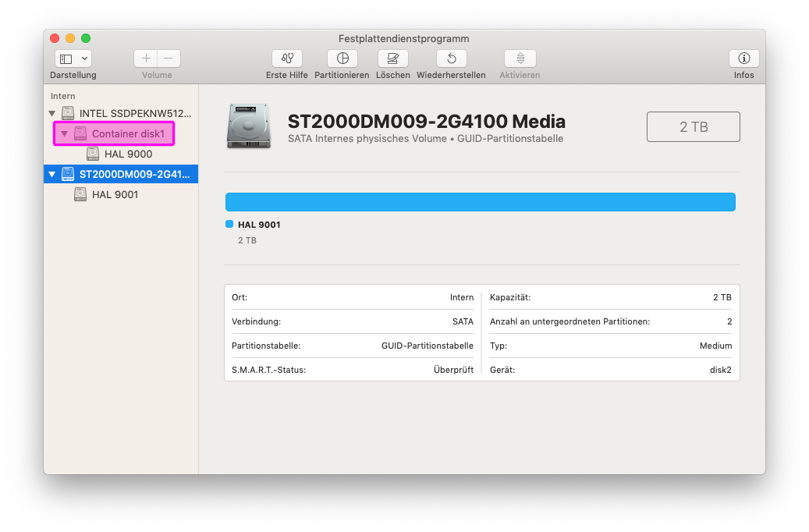
Task: Click the S.M.A.R.T.-Status value Überprüft
Action: pyautogui.click(x=453, y=370)
